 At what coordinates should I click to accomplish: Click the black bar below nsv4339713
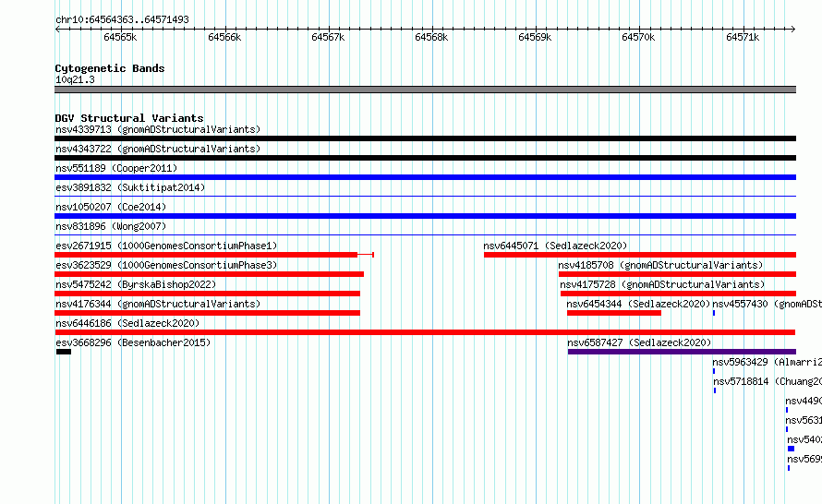(x=425, y=138)
